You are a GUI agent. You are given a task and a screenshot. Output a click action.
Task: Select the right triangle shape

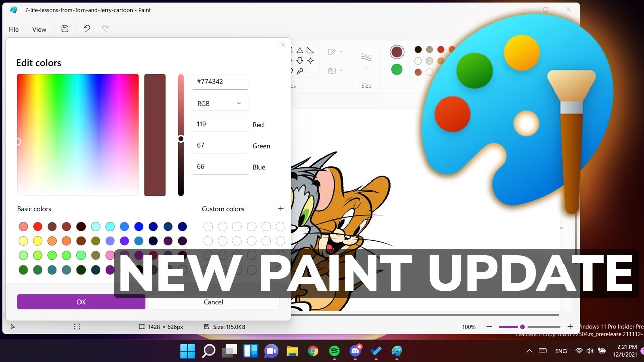tap(310, 50)
